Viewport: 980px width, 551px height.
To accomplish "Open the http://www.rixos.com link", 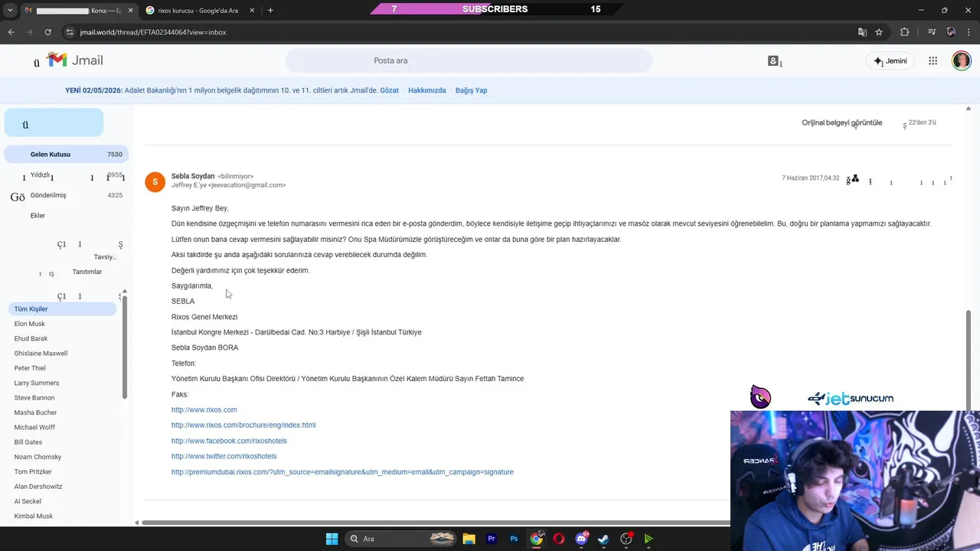I will [x=204, y=409].
